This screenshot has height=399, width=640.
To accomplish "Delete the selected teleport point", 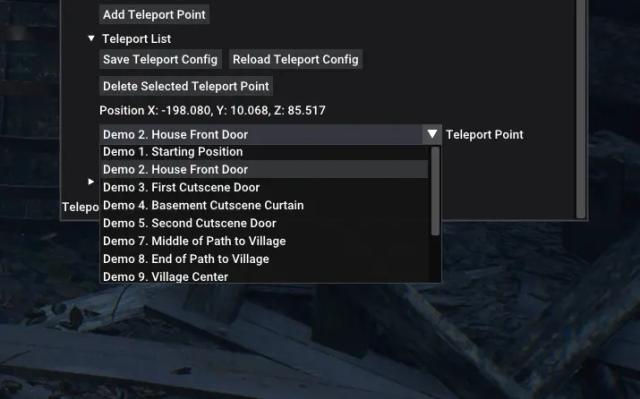I will (186, 86).
